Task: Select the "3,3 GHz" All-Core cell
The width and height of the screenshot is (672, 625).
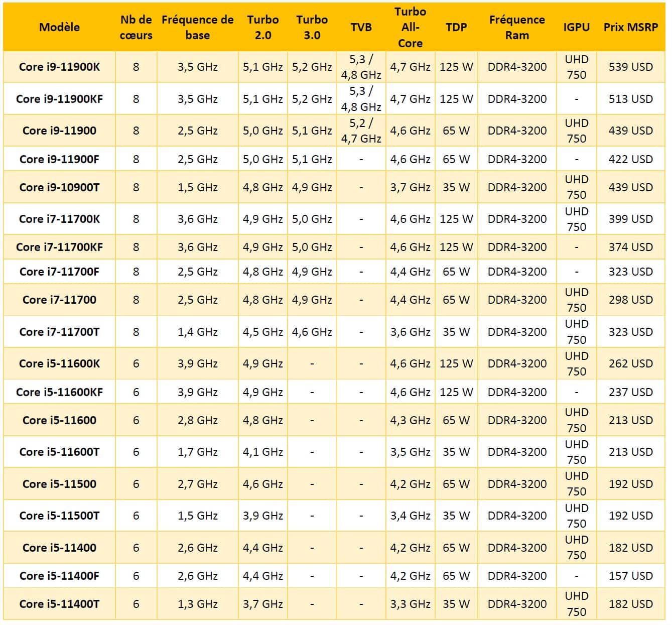Action: coord(411,604)
